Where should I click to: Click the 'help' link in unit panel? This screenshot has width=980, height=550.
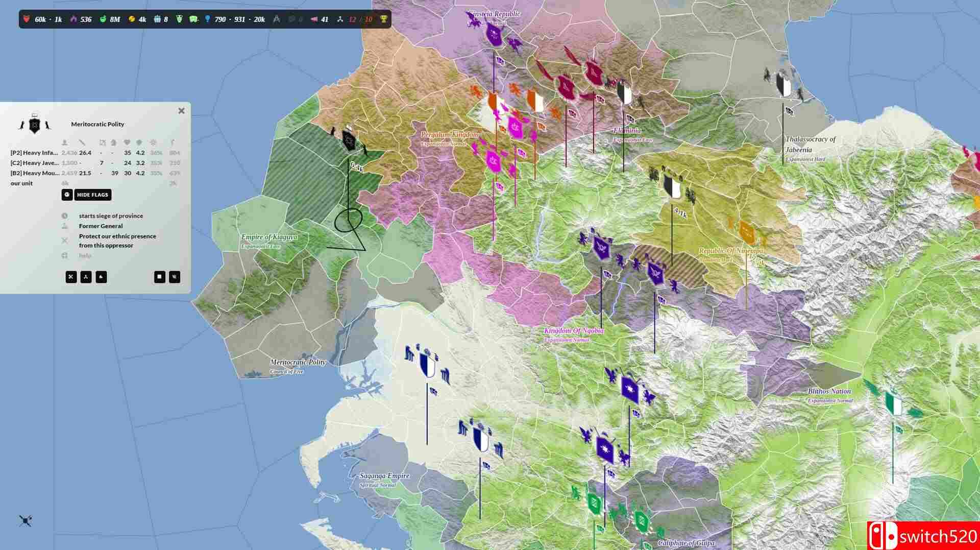85,255
